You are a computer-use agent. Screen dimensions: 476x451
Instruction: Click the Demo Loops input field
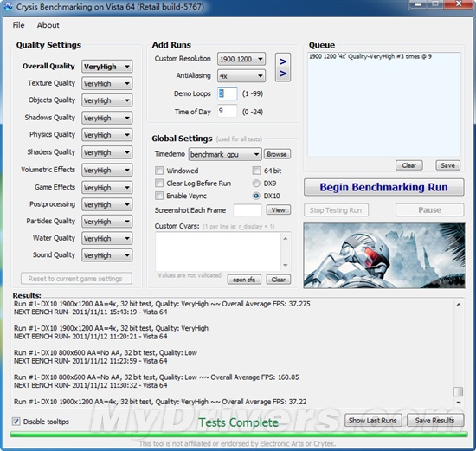(227, 93)
